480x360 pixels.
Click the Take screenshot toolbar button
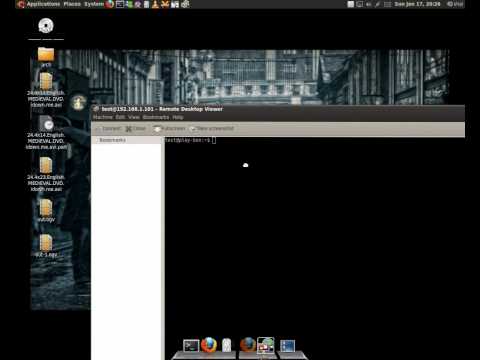[211, 129]
